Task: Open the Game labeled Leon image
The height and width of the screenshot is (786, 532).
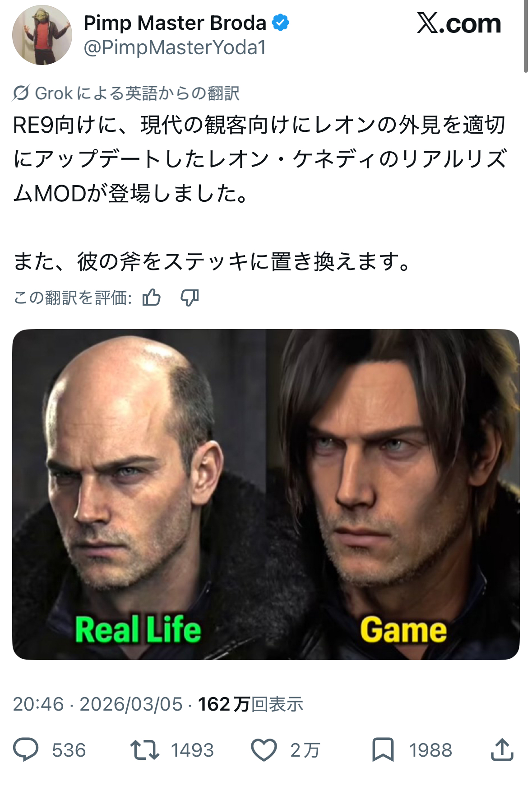Action: point(393,494)
